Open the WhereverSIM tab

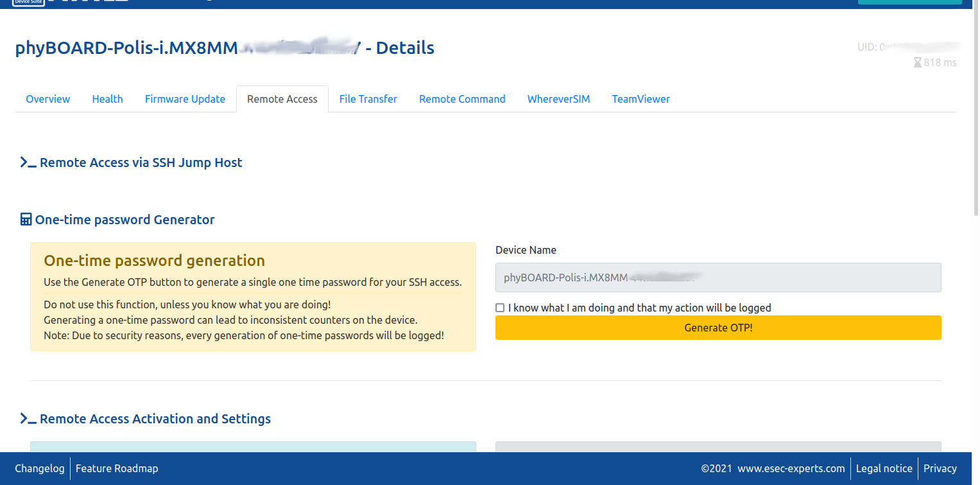click(558, 99)
